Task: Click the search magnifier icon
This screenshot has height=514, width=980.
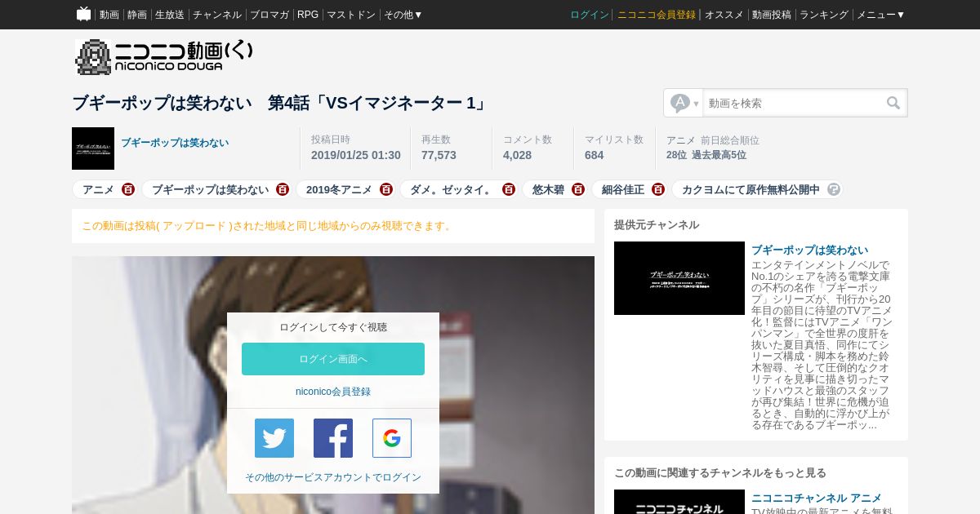Action: pyautogui.click(x=893, y=103)
